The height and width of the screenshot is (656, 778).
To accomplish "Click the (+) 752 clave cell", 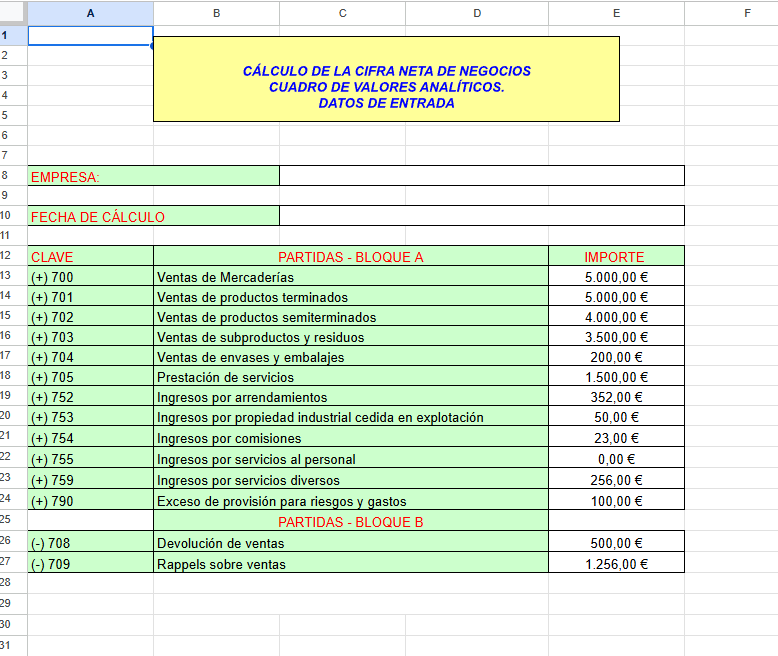I will pyautogui.click(x=90, y=397).
